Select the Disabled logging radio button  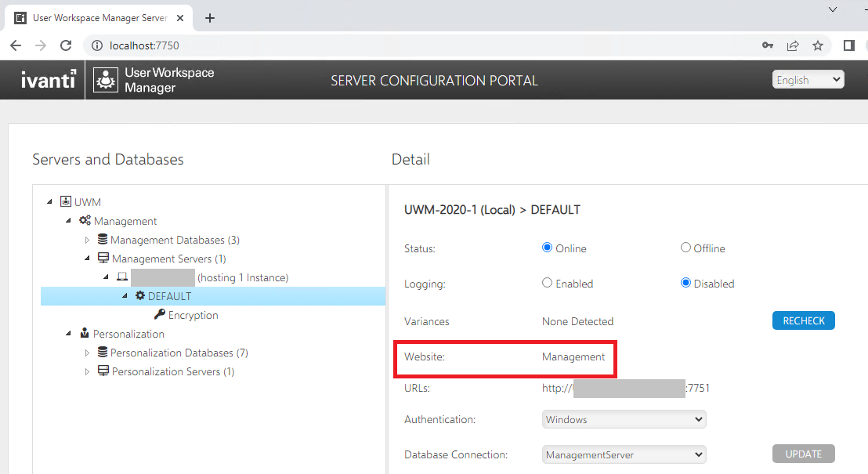click(685, 283)
